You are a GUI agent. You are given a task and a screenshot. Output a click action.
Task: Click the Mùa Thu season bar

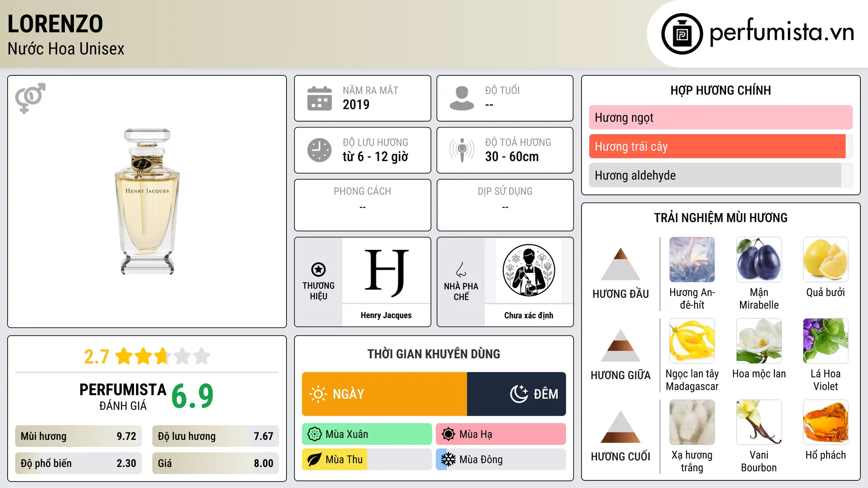click(x=367, y=460)
